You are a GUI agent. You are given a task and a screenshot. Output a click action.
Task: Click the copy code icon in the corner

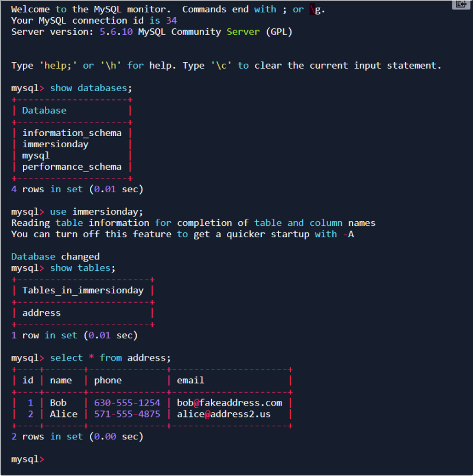(462, 4)
